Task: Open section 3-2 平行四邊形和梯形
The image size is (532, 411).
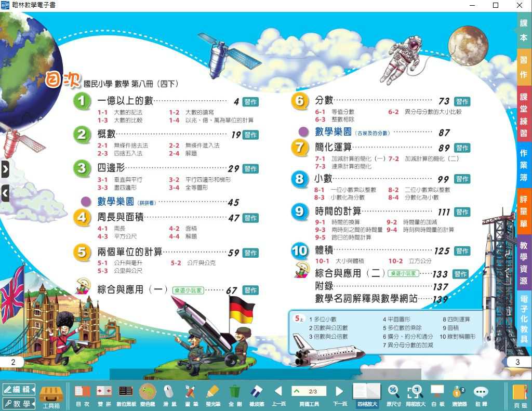Action: pos(200,180)
